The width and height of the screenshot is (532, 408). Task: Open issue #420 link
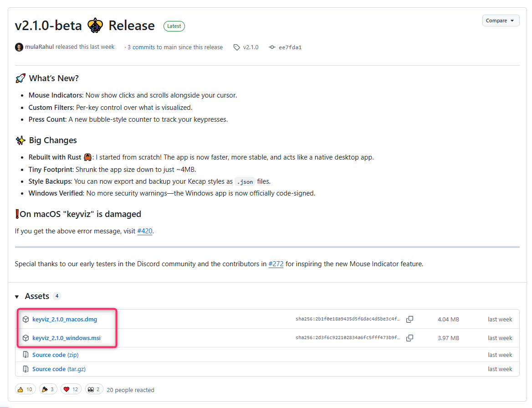coord(144,231)
